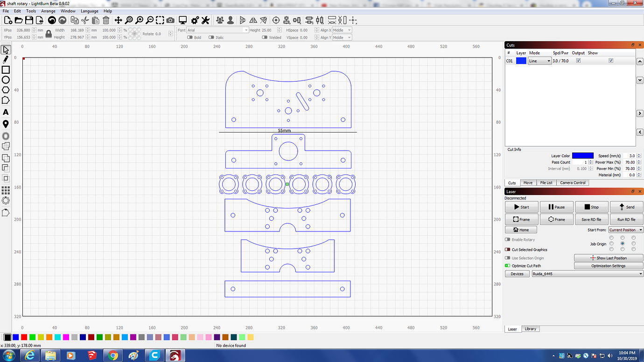
Task: Activate the Rectangle shape tool
Action: 6,70
